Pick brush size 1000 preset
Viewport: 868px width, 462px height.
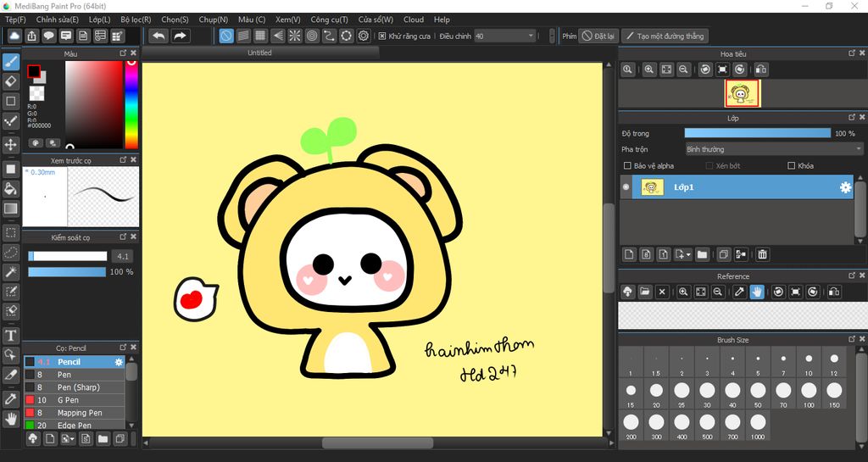click(x=758, y=426)
